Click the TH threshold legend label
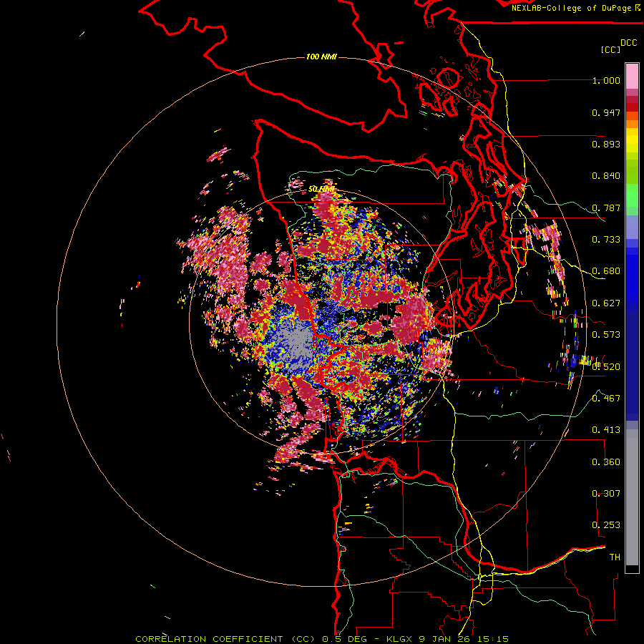This screenshot has width=644, height=644. click(x=615, y=557)
